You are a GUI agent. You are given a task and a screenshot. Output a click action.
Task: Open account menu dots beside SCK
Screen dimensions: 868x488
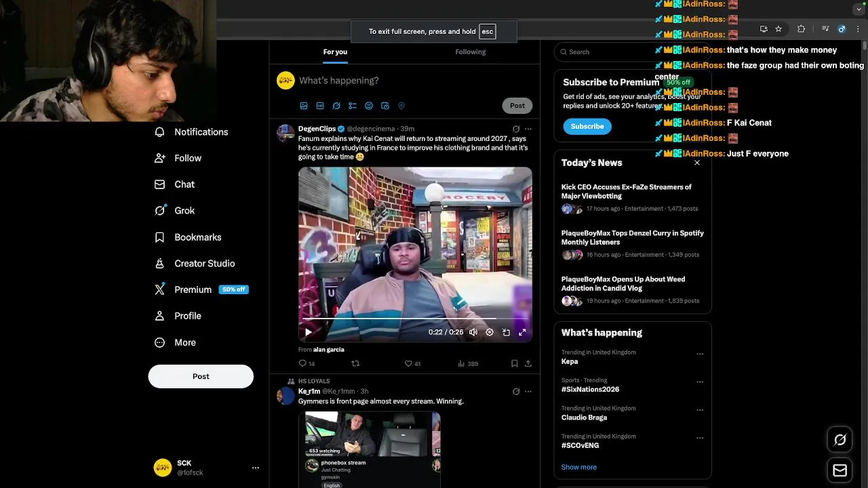[256, 468]
